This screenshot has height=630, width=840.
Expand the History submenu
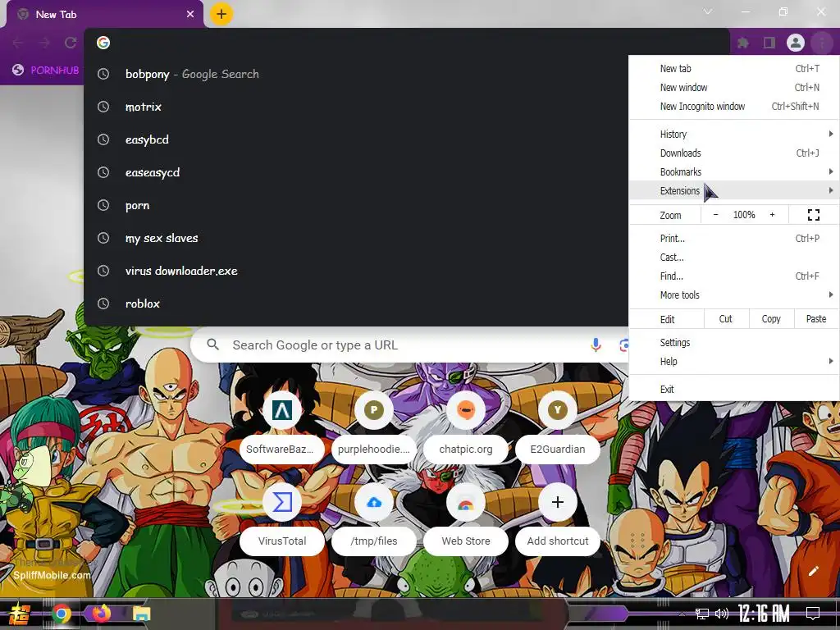[x=734, y=134]
